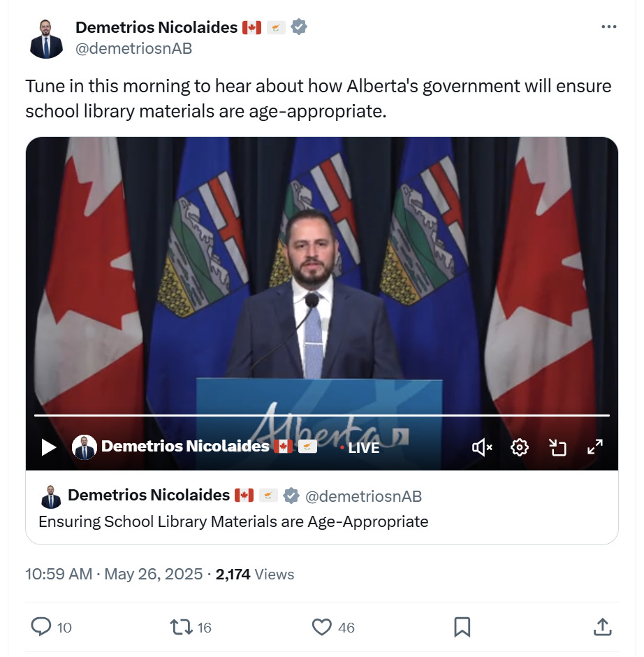Click the 2,174 Views count
Screen dimensions: 644x657
tap(255, 574)
